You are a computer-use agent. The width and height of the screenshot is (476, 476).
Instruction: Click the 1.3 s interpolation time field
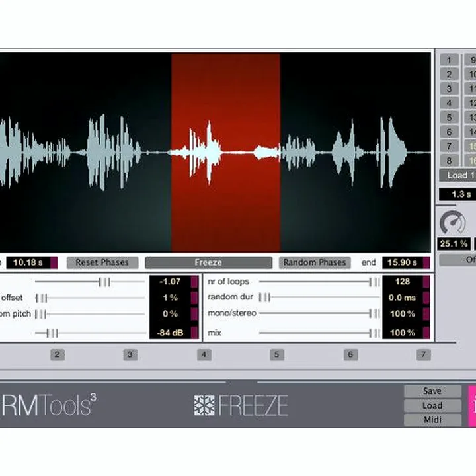coord(457,194)
